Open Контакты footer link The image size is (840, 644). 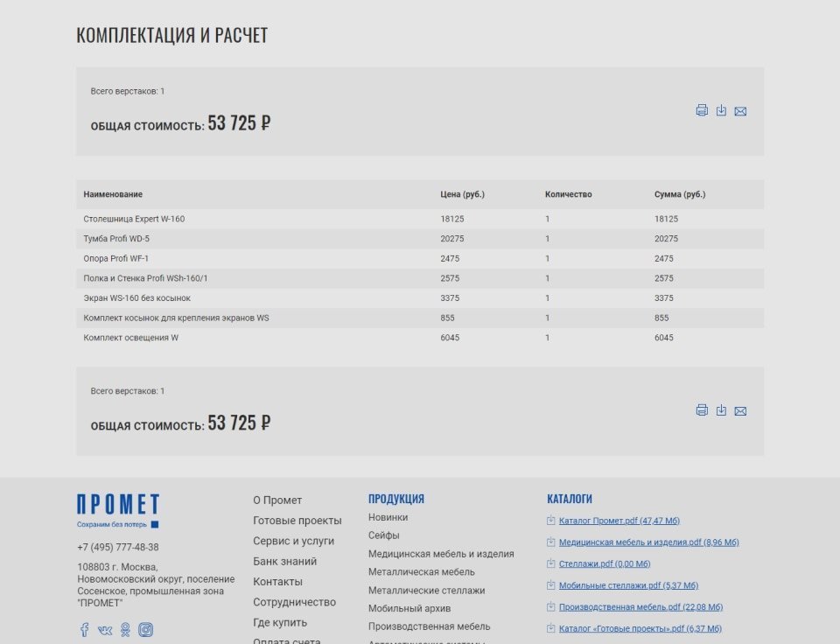click(278, 581)
